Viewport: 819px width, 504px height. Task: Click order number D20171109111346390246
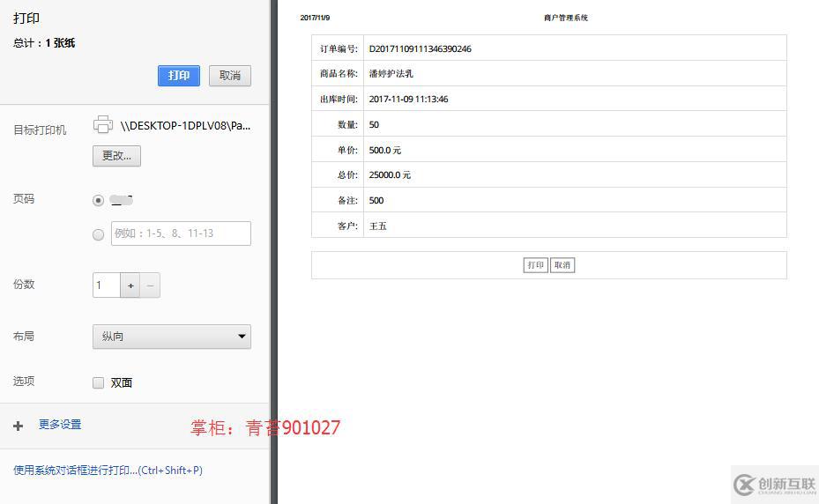[x=420, y=48]
